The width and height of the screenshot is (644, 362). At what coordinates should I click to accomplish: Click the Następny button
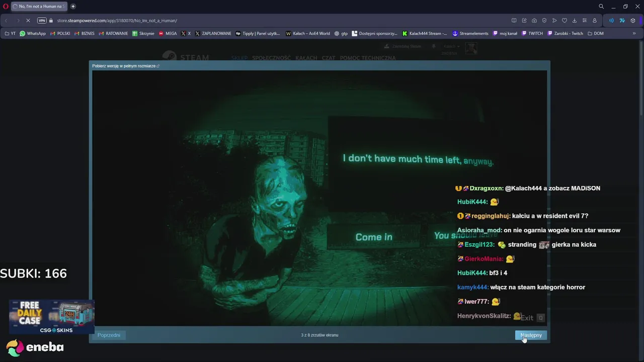point(531,335)
